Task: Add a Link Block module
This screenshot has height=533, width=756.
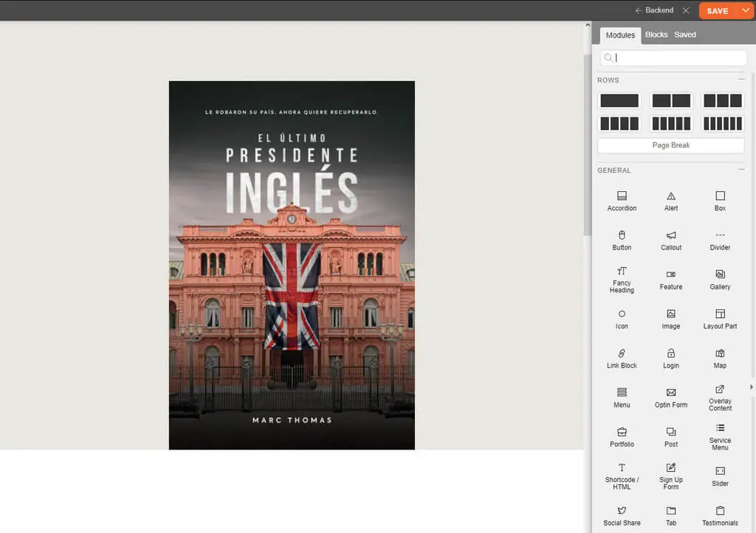Action: click(622, 359)
